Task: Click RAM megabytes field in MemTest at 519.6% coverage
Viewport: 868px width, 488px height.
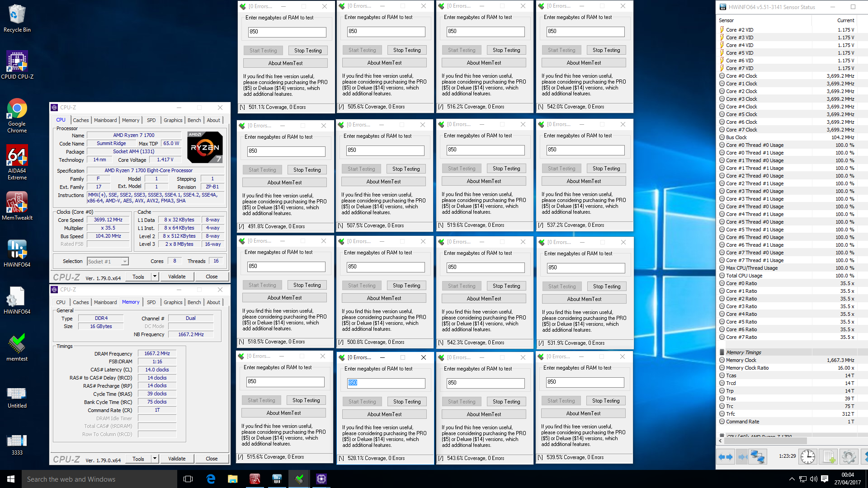Action: pyautogui.click(x=486, y=150)
